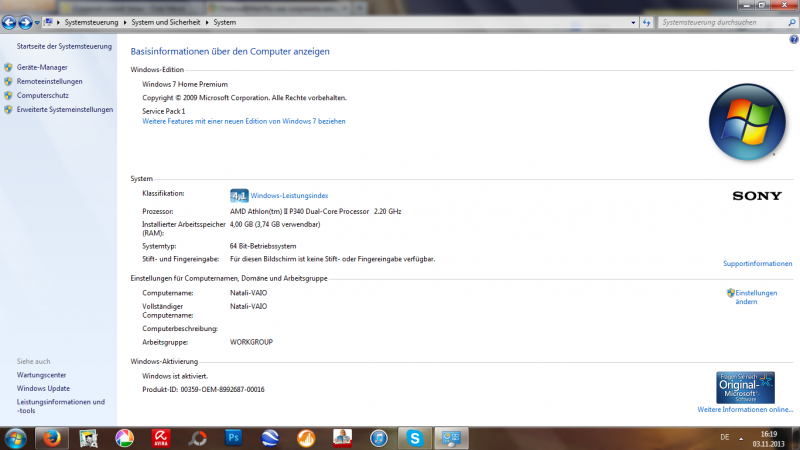Open the address bar history dropdown
The height and width of the screenshot is (450, 800).
(x=633, y=22)
